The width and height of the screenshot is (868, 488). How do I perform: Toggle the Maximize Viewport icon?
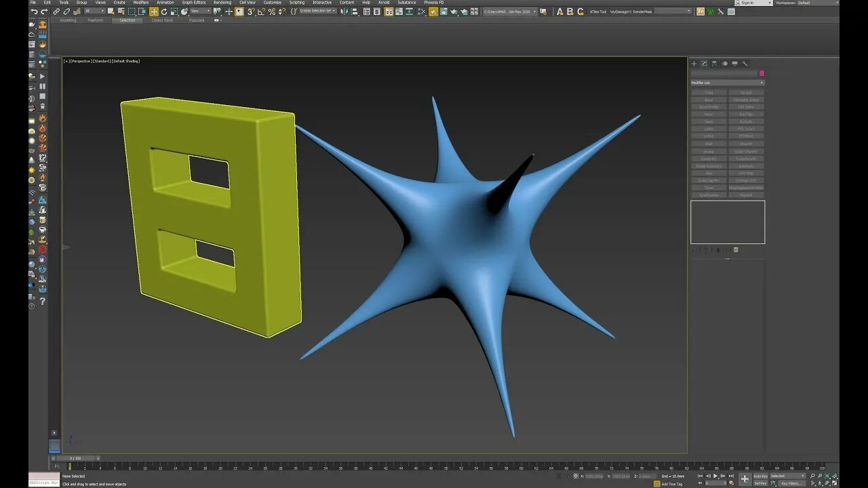pyautogui.click(x=833, y=483)
